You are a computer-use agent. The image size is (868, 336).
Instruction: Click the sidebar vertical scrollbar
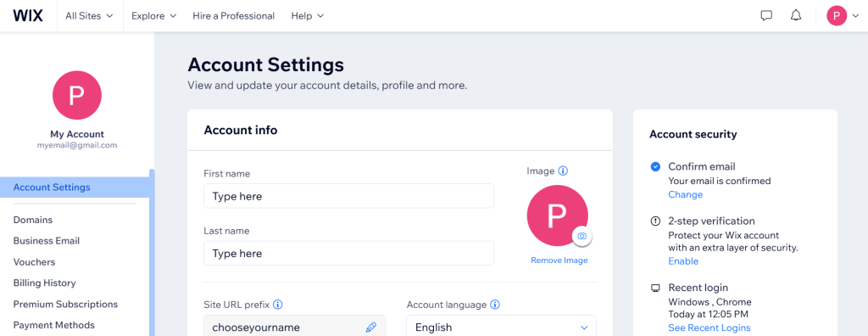coord(153,252)
